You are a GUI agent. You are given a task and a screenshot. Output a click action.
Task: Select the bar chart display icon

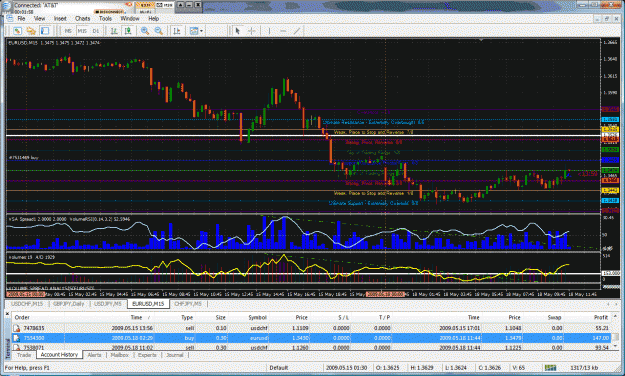click(114, 31)
